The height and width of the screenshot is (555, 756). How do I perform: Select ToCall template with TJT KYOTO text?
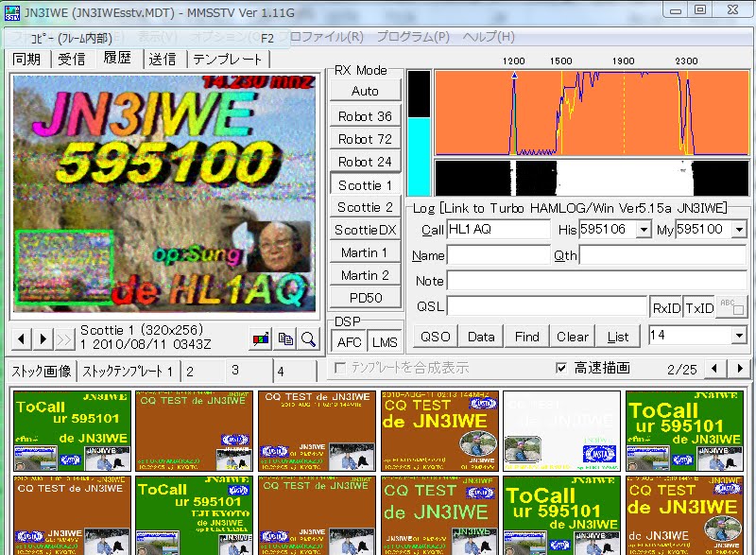coord(195,515)
